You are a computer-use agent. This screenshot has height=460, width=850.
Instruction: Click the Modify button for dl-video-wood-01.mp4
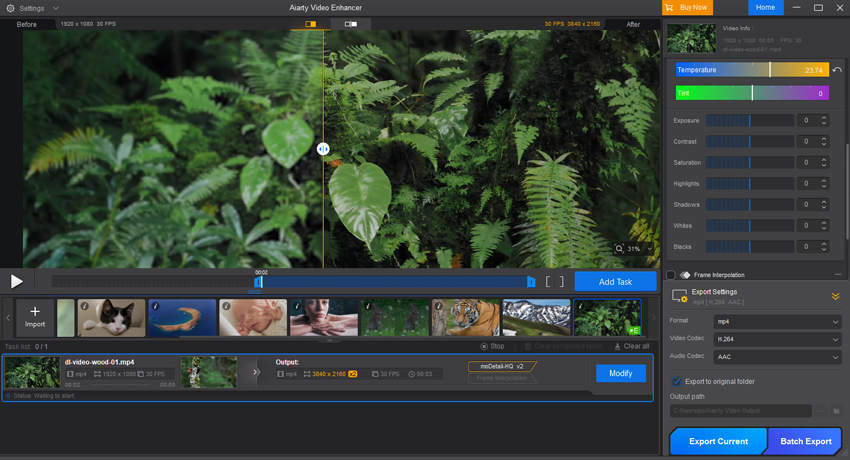[621, 373]
